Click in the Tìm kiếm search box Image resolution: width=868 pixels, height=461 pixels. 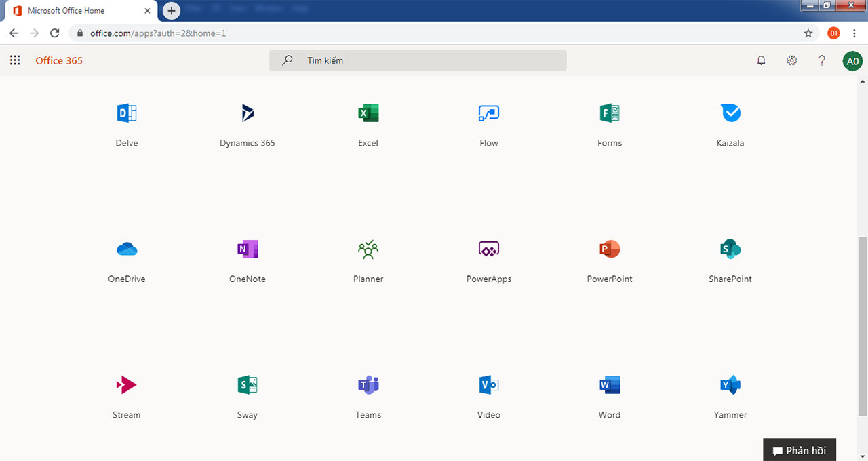[418, 60]
